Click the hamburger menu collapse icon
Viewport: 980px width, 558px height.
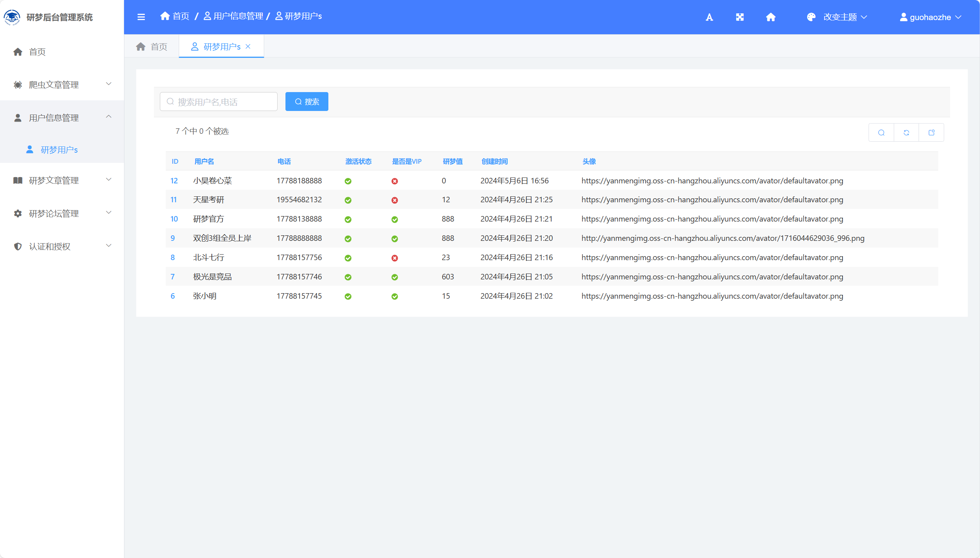pos(141,17)
